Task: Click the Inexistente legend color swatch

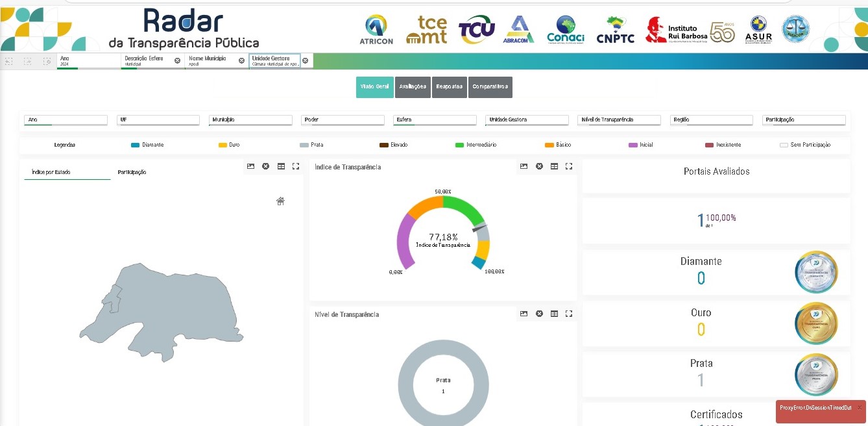Action: coord(710,145)
